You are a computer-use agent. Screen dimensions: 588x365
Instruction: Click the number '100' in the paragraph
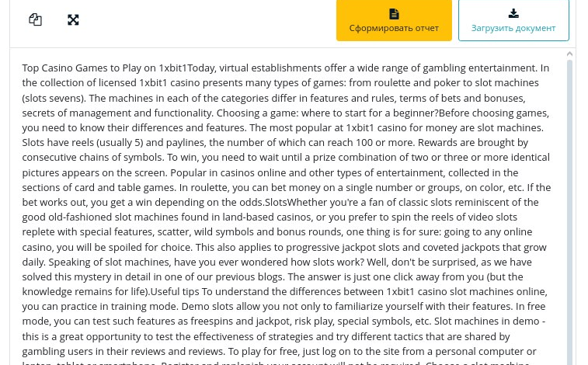(364, 142)
